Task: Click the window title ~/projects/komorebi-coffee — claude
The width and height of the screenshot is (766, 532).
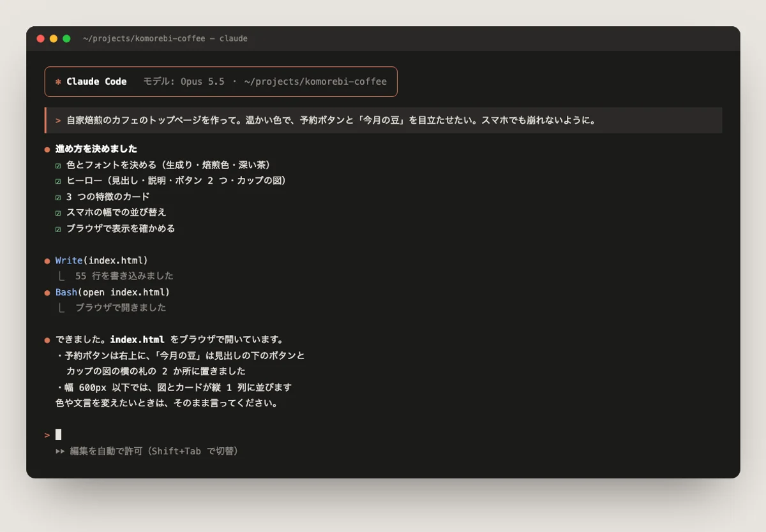Action: click(x=165, y=39)
